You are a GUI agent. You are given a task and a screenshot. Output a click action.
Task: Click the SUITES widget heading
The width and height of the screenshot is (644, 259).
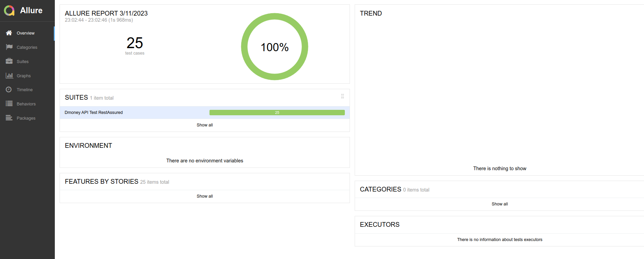76,98
